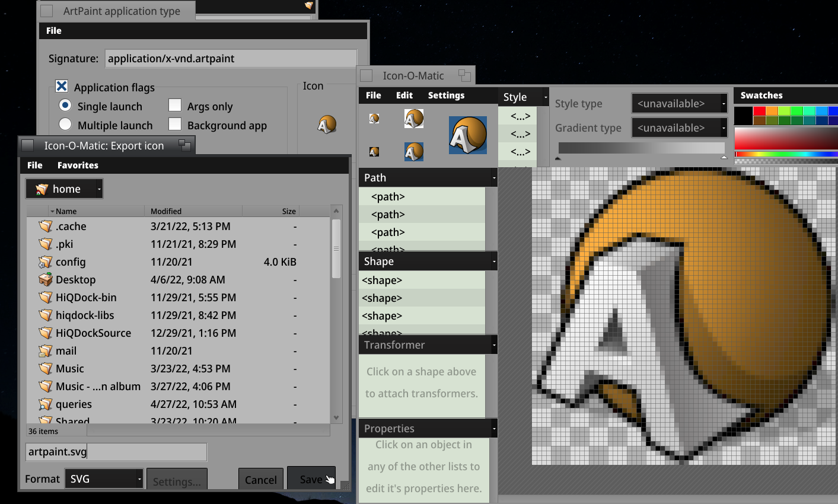The width and height of the screenshot is (838, 504).
Task: Enable the Background app checkbox
Action: (x=175, y=125)
